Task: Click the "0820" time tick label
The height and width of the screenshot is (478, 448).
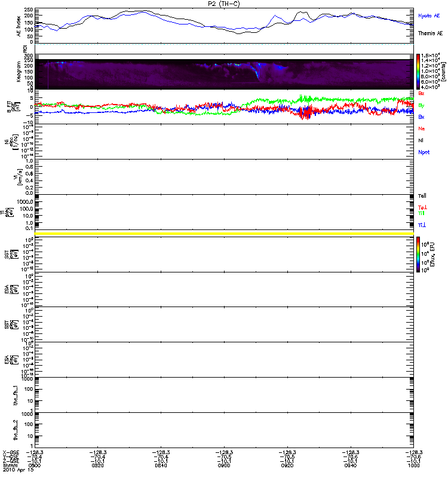Action: click(x=97, y=465)
